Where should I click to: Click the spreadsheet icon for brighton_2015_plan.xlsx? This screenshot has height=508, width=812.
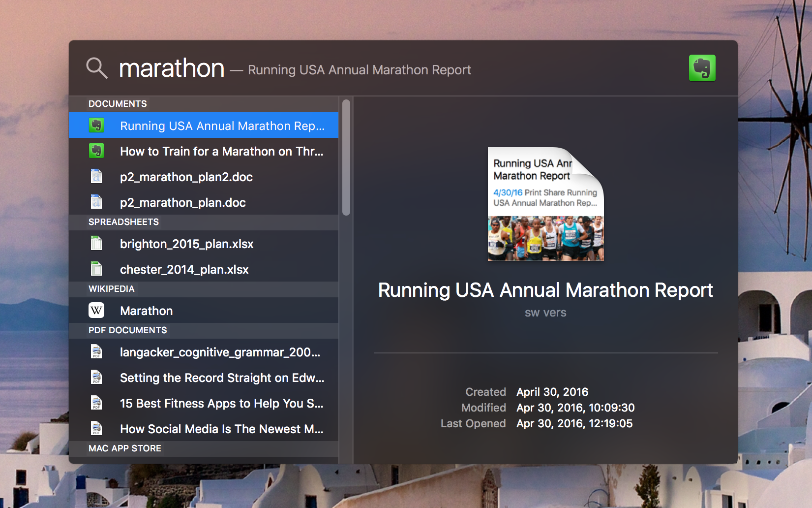click(96, 243)
